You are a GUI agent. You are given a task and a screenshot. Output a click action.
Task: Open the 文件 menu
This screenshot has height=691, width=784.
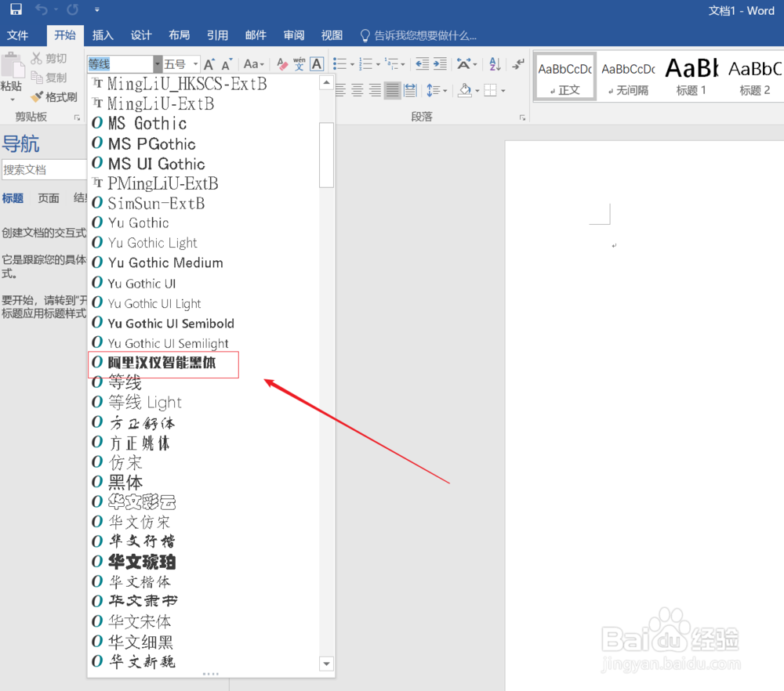(x=17, y=35)
